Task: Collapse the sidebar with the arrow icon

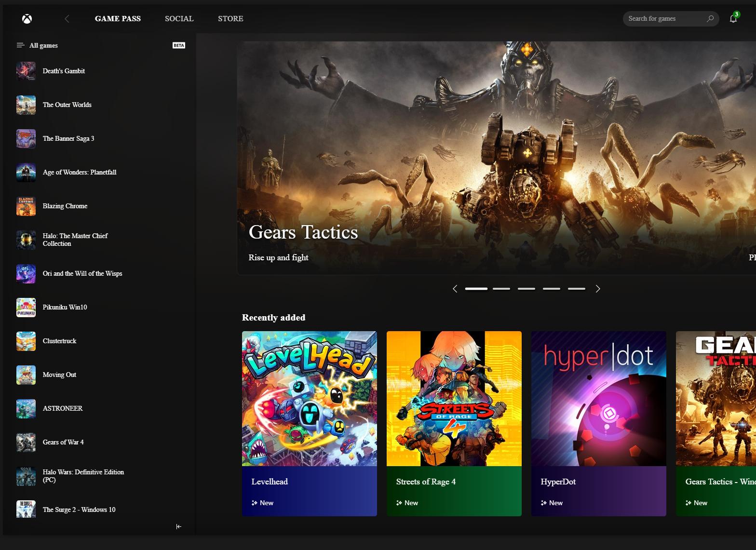Action: (x=179, y=527)
